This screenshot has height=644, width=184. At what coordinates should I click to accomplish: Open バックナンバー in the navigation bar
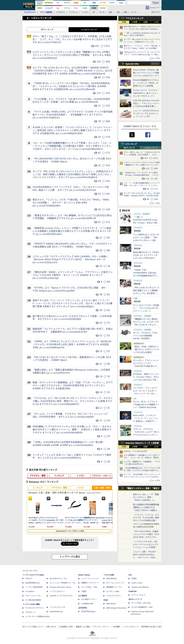point(30,12)
